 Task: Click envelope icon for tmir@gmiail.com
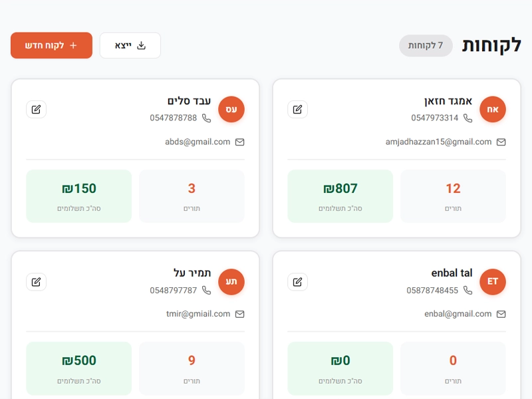[240, 314]
